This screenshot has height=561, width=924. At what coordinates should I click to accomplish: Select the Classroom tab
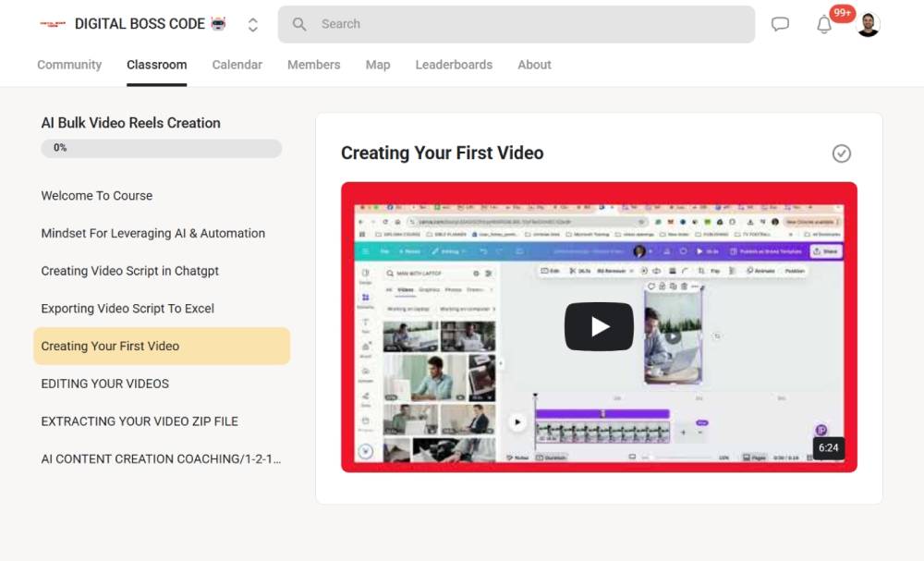pos(157,65)
